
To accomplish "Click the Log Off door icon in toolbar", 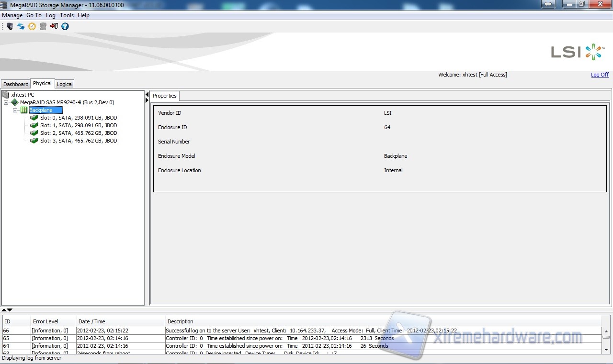I will point(54,26).
